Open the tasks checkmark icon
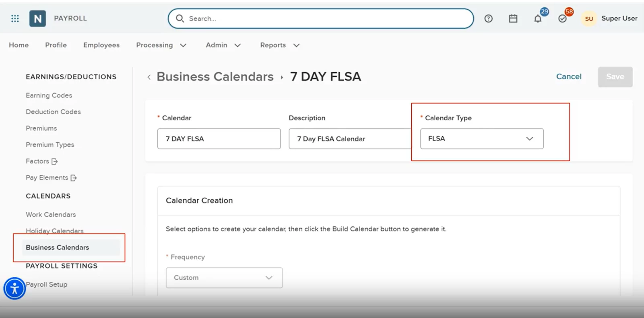Image resolution: width=644 pixels, height=318 pixels. click(562, 19)
